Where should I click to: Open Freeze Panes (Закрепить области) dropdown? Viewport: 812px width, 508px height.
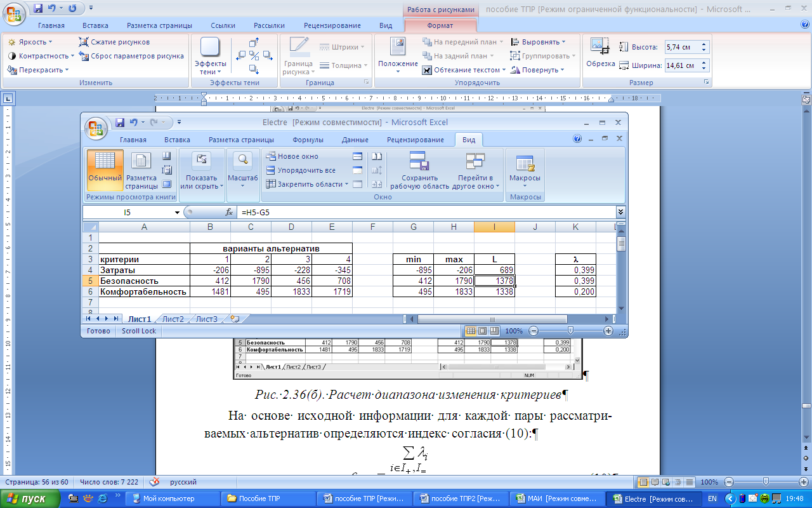coord(307,184)
